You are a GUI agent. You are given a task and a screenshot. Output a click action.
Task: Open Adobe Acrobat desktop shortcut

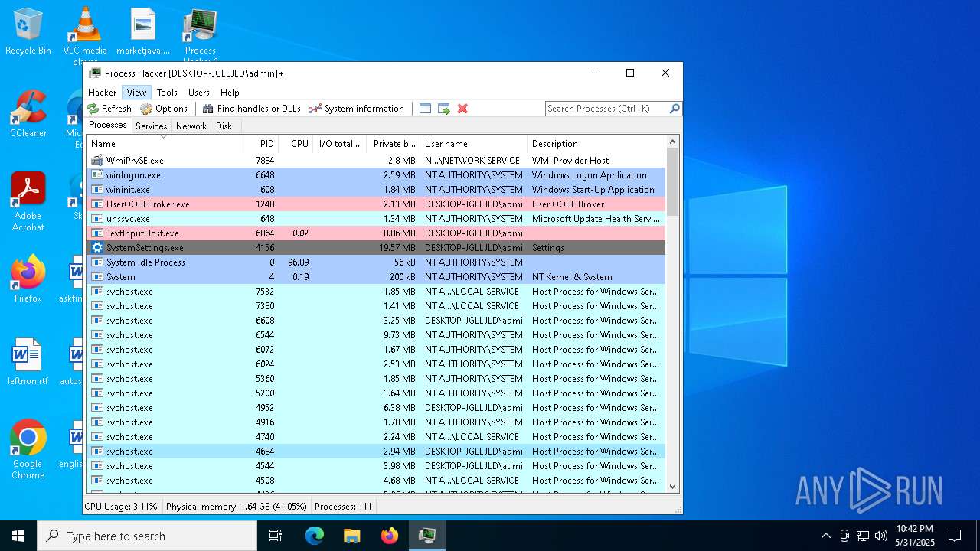click(x=28, y=202)
